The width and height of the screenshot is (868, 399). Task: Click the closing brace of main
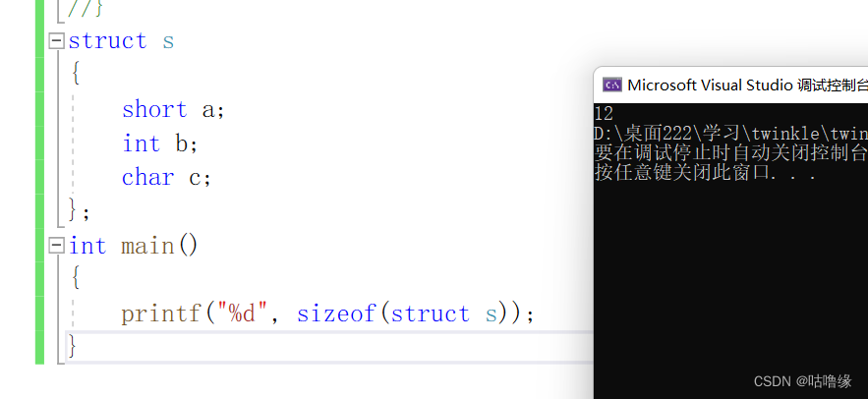[72, 347]
